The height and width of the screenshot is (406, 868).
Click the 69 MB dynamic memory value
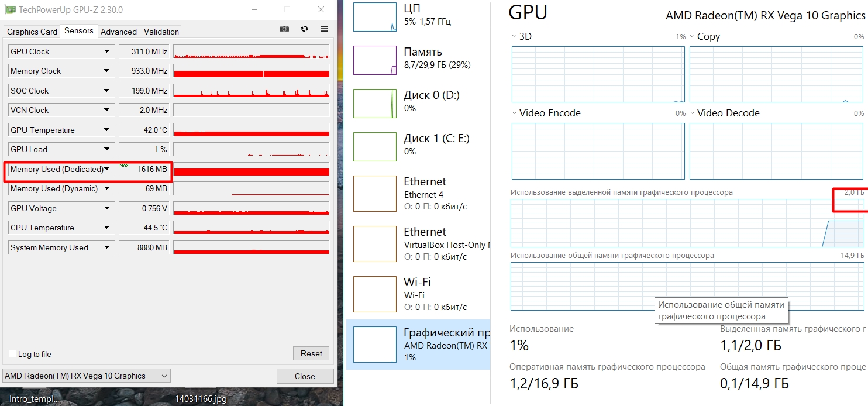click(x=144, y=188)
